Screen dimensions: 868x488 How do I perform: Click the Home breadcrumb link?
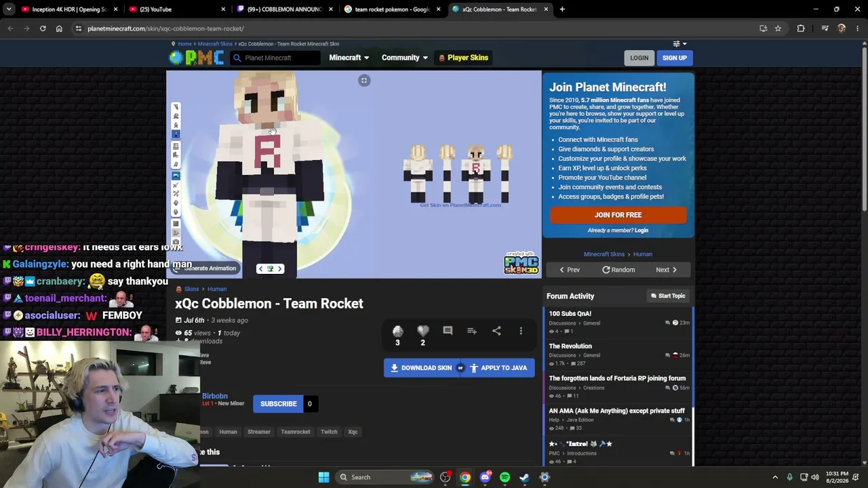click(x=184, y=44)
